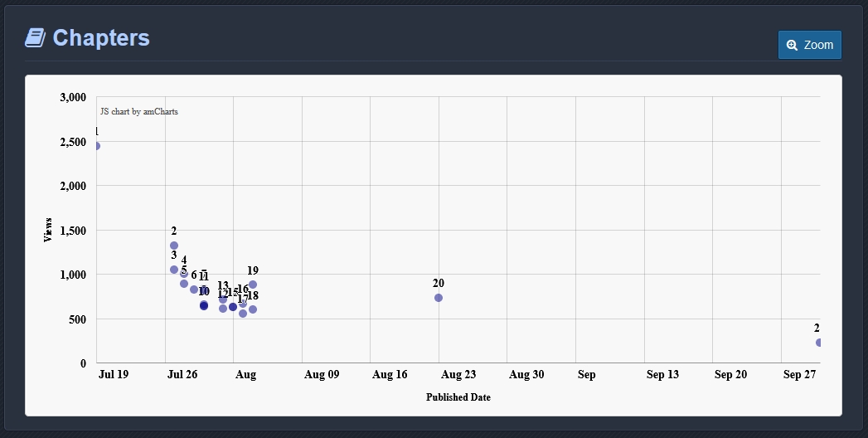
Task: Pick the chapter 6 data point
Action: pyautogui.click(x=194, y=290)
